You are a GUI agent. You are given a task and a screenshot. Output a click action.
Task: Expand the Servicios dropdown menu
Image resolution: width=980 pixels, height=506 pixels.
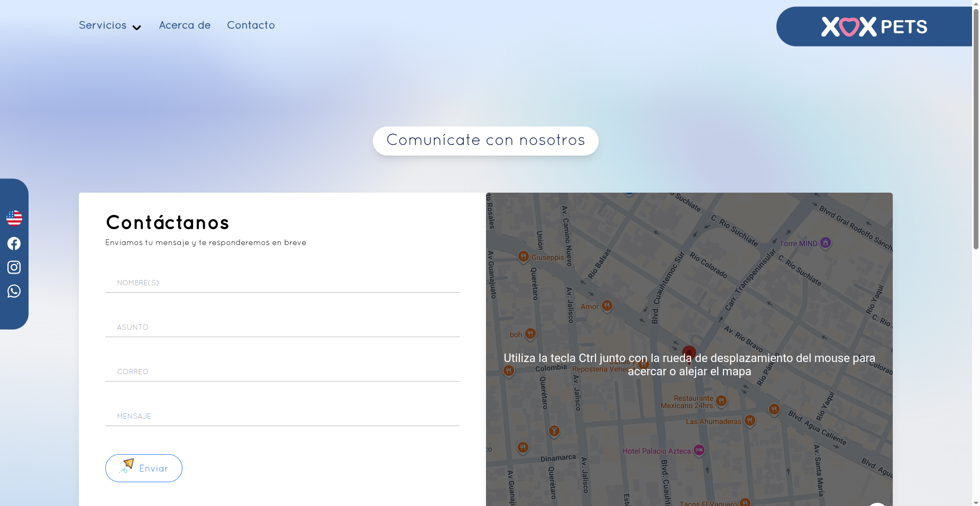(103, 25)
